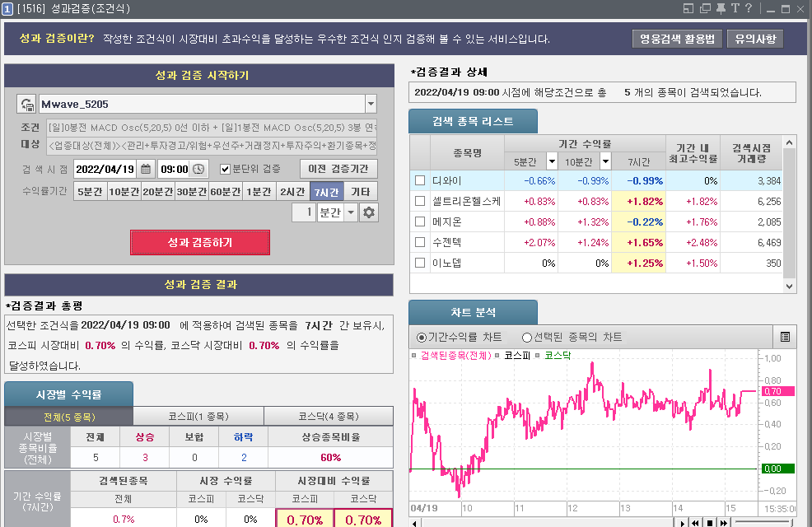Open the calendar picker for search date

[146, 170]
